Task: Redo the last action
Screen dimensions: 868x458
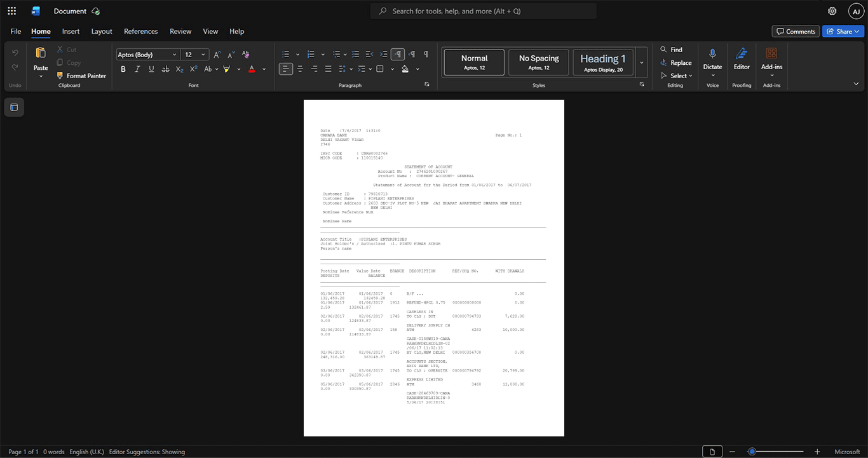Action: coord(15,67)
